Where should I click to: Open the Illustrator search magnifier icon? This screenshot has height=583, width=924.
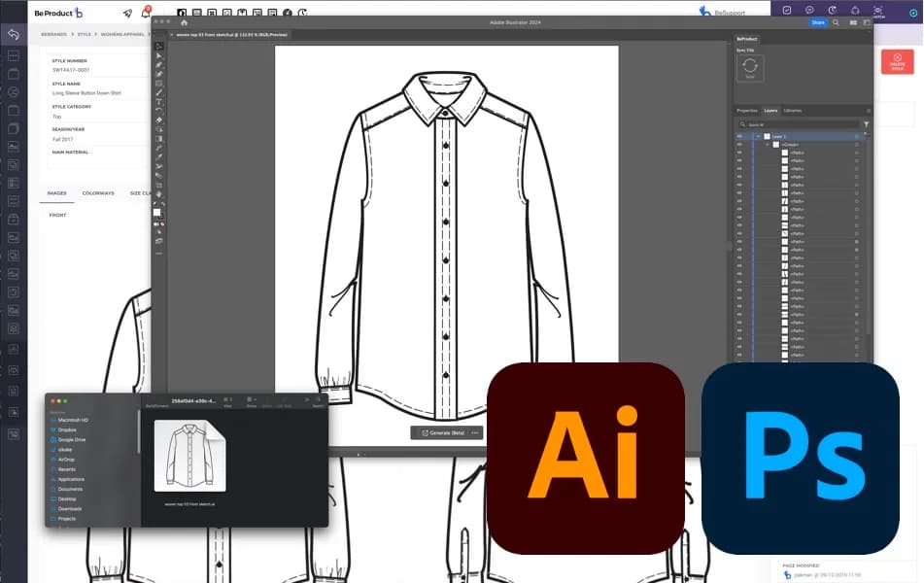(x=836, y=22)
